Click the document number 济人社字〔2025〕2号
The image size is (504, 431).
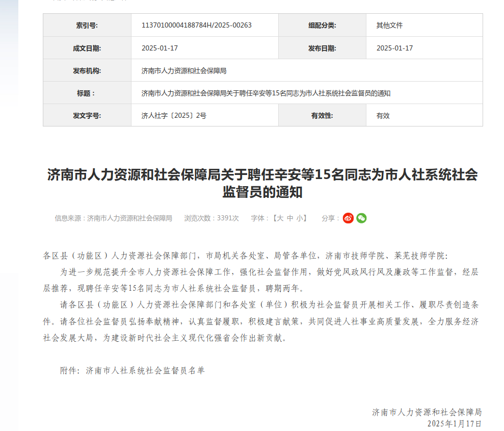[x=174, y=116]
